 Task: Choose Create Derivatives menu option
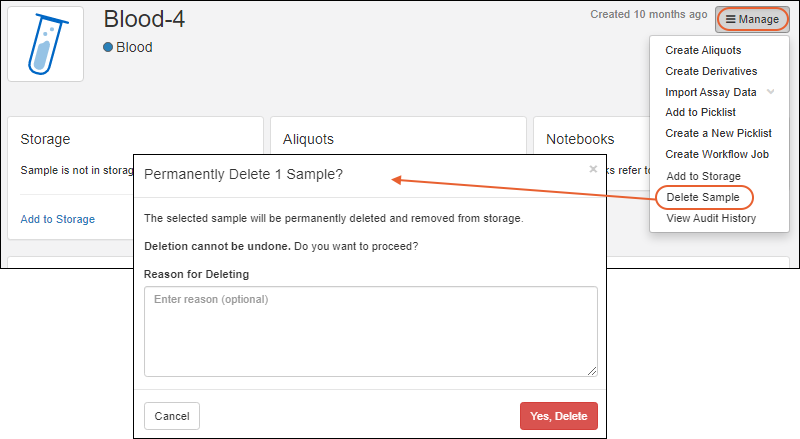click(711, 71)
